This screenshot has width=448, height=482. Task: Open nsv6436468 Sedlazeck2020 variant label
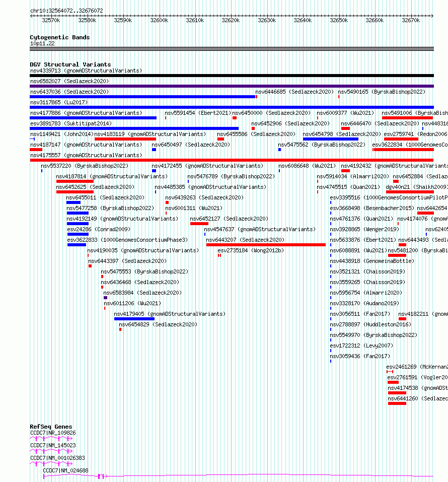coord(140,282)
